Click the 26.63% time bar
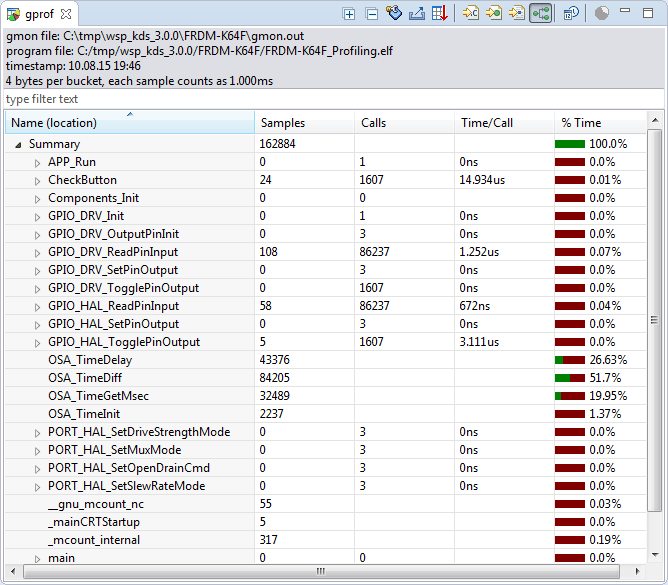This screenshot has width=668, height=585. (570, 360)
